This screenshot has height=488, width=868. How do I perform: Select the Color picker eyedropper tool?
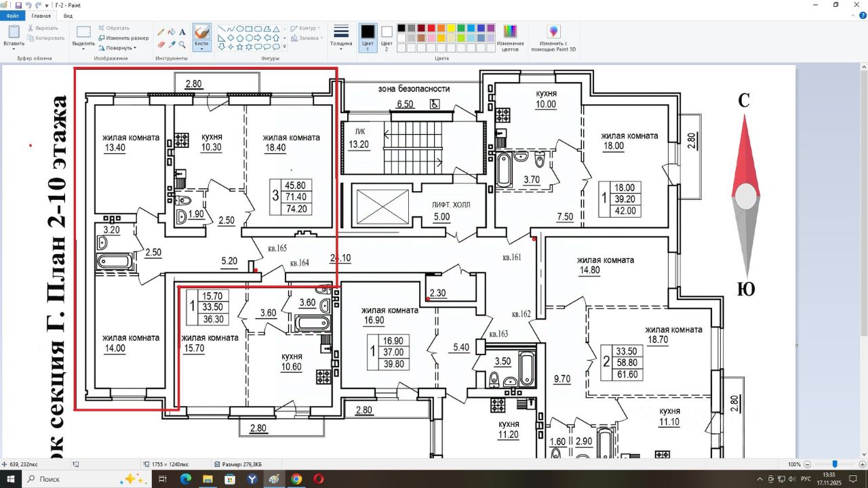[172, 44]
